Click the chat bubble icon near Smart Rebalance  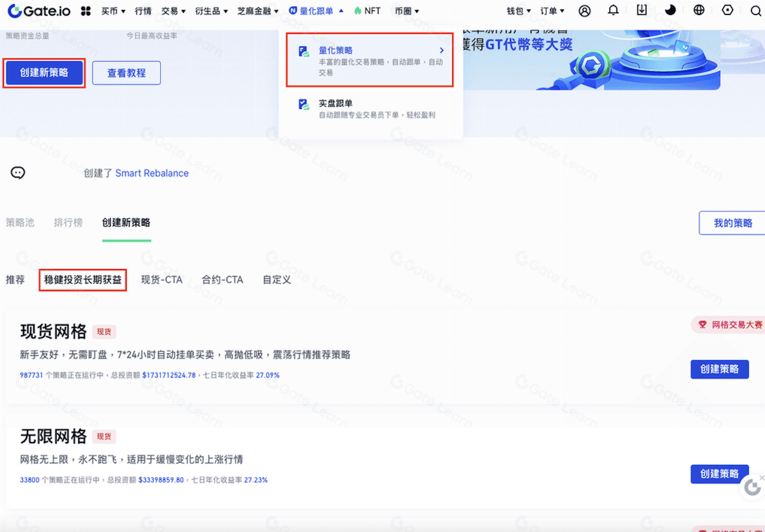(17, 173)
